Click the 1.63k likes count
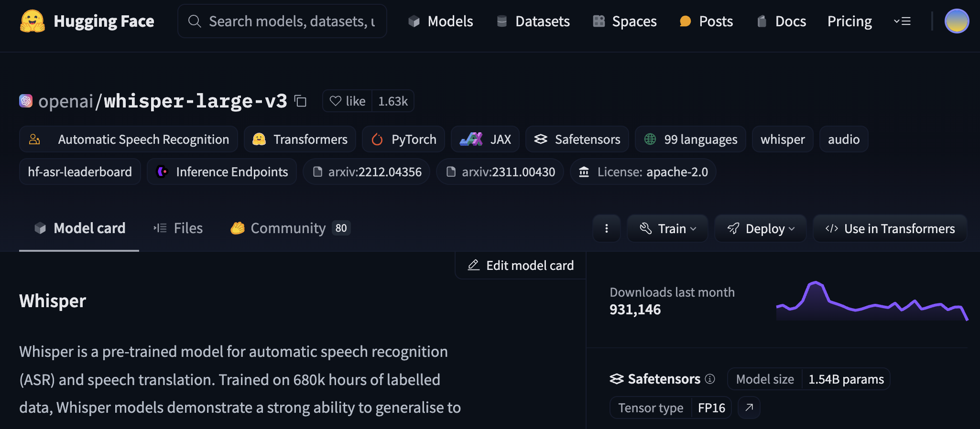 coord(393,101)
